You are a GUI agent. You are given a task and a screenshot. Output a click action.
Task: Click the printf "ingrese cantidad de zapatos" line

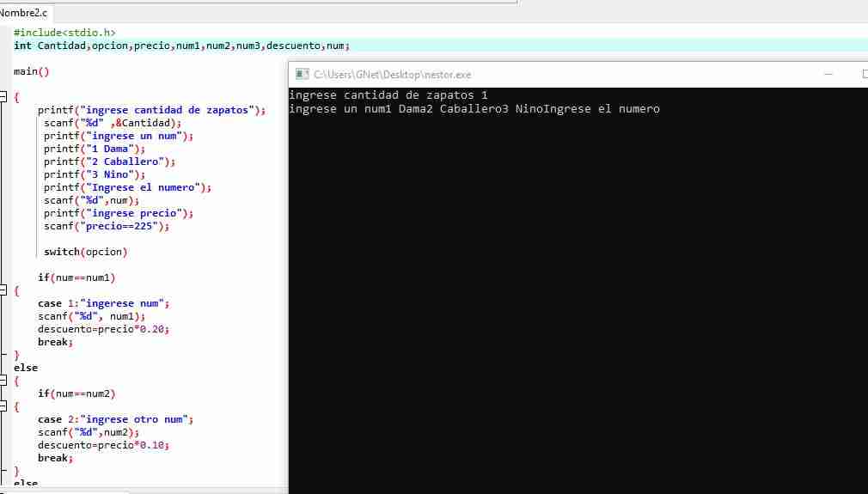click(x=151, y=110)
